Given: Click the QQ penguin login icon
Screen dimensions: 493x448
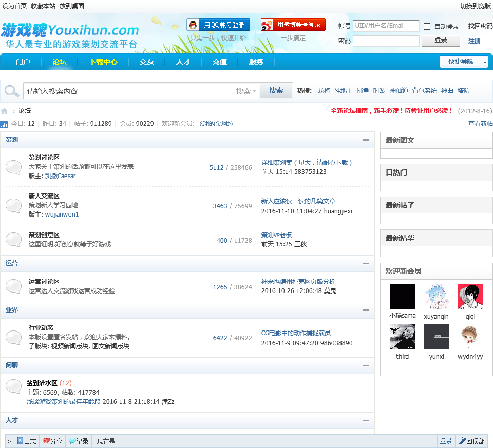Looking at the screenshot, I should (x=193, y=25).
